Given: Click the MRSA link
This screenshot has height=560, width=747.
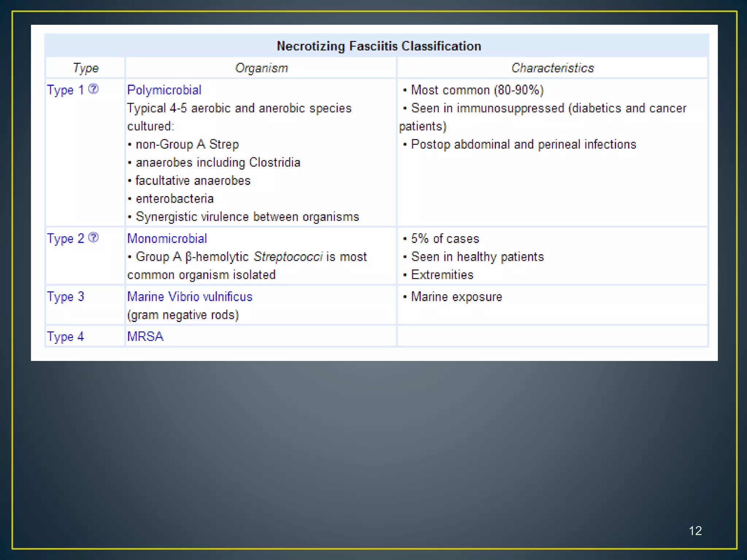Looking at the screenshot, I should pyautogui.click(x=145, y=337).
